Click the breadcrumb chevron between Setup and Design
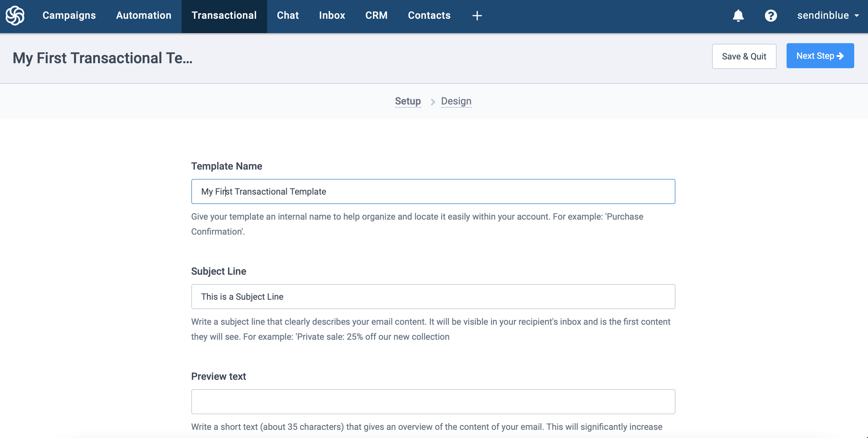This screenshot has width=868, height=438. coord(433,102)
